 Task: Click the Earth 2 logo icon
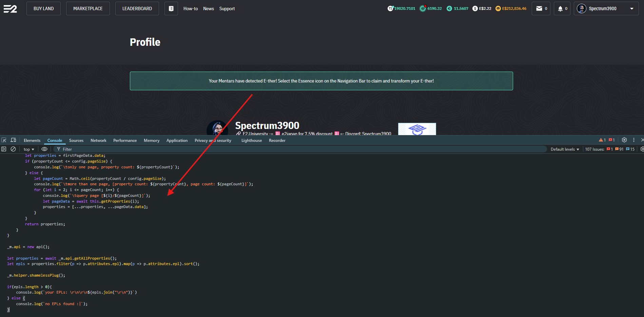pyautogui.click(x=10, y=9)
